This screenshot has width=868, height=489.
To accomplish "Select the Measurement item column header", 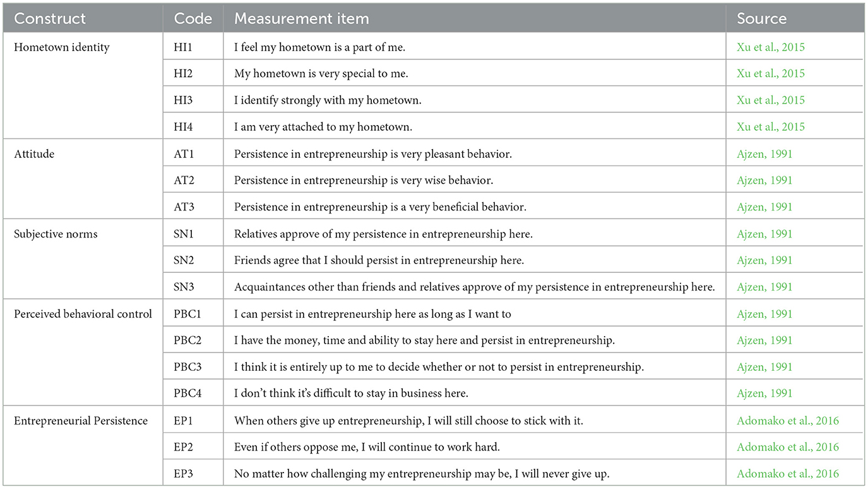I will pos(302,18).
